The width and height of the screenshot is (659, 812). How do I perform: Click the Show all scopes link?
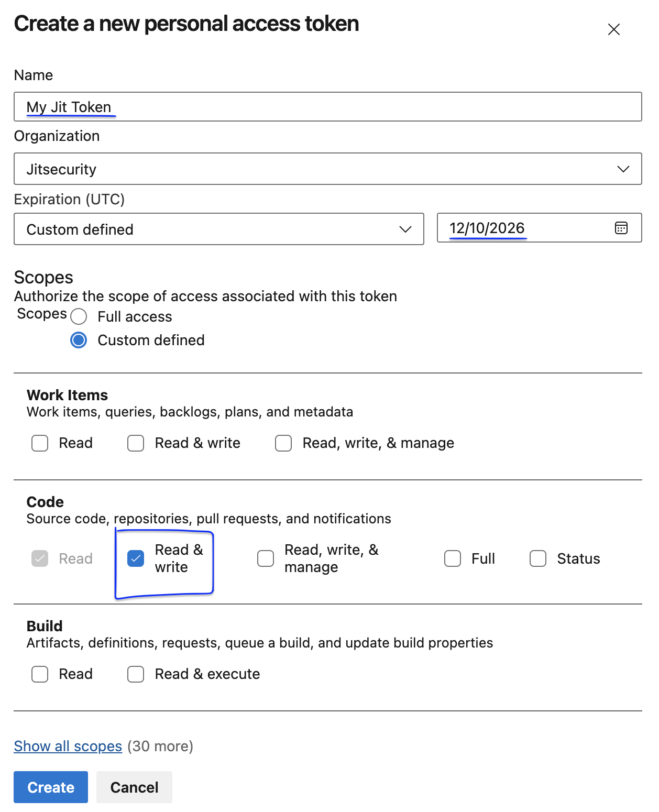(68, 746)
